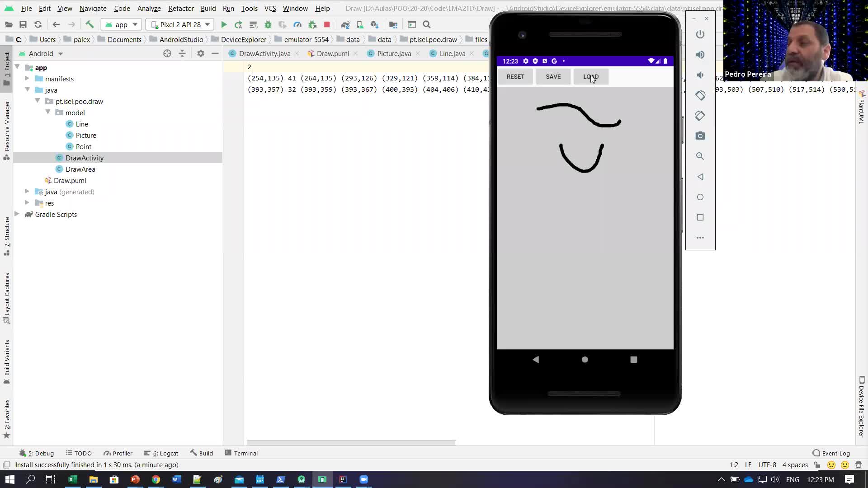The width and height of the screenshot is (868, 488).
Task: Rotate the emulator left
Action: (x=700, y=95)
